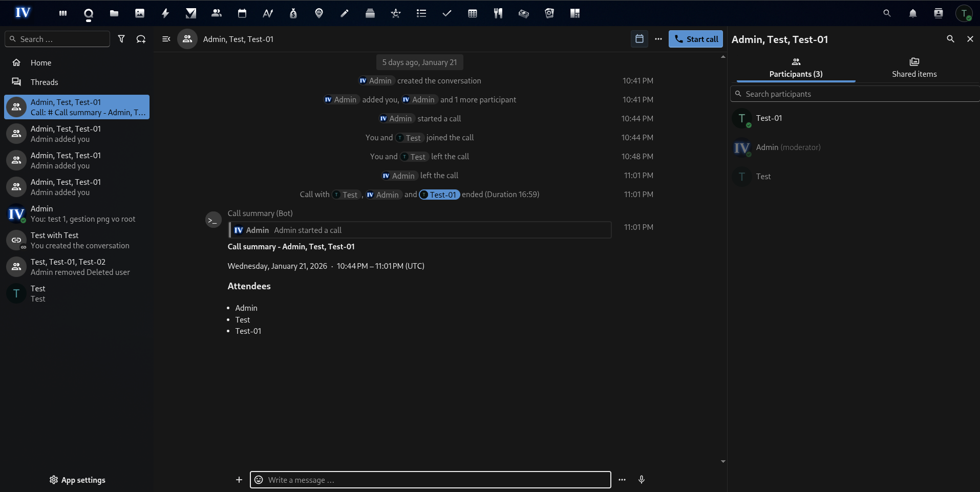Screen dimensions: 980x492
Task: Open the unified search magnifier
Action: point(887,13)
